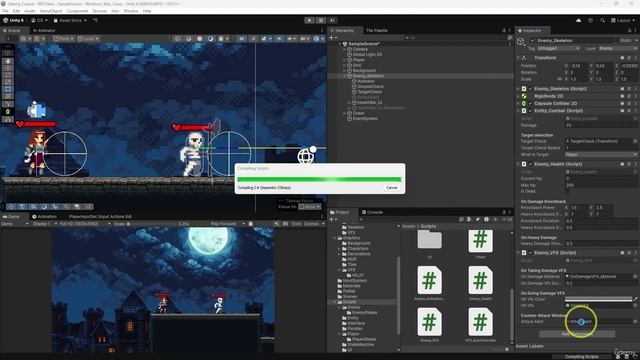Toggle the Enemy_Health (Script) enabled checkbox
This screenshot has width=640, height=360.
[x=530, y=164]
